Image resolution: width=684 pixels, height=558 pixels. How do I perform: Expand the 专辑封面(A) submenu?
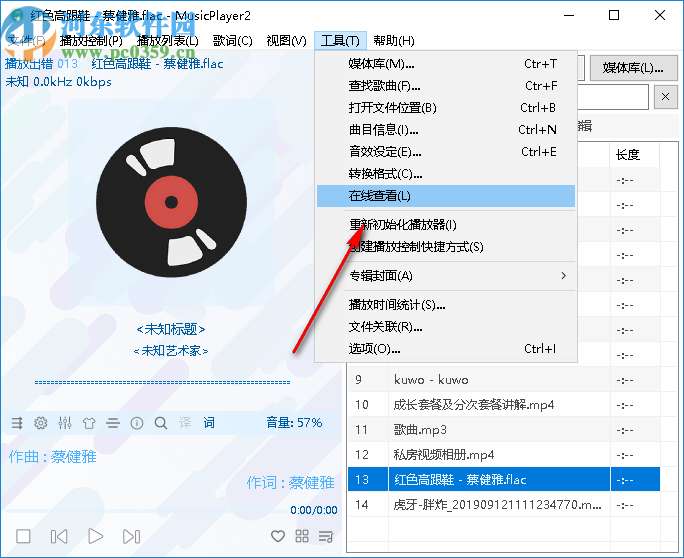point(446,276)
